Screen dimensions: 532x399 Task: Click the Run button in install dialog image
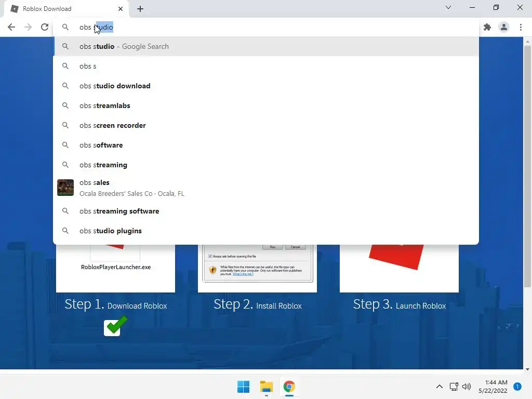pyautogui.click(x=272, y=247)
